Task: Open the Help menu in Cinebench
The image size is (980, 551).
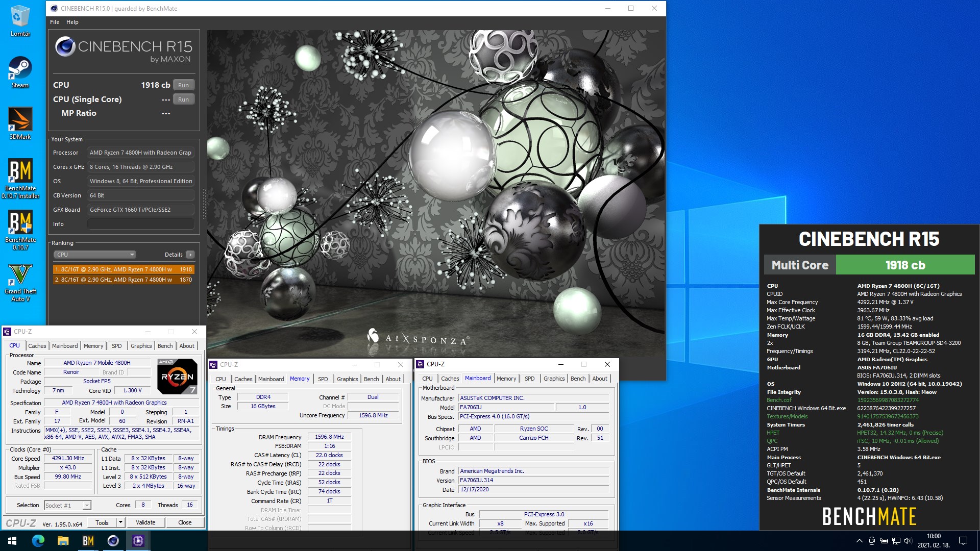Action: coord(72,22)
